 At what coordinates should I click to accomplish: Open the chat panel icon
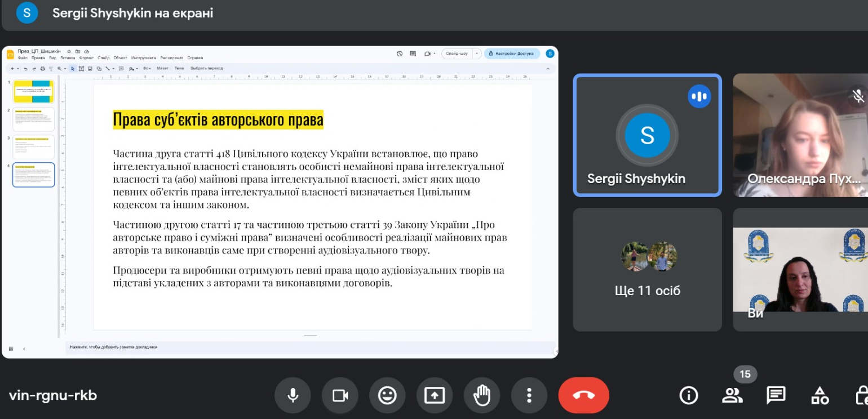[776, 395]
